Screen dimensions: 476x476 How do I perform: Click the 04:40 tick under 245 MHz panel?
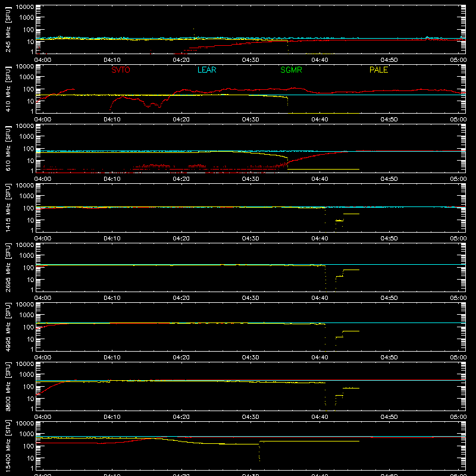click(x=320, y=60)
